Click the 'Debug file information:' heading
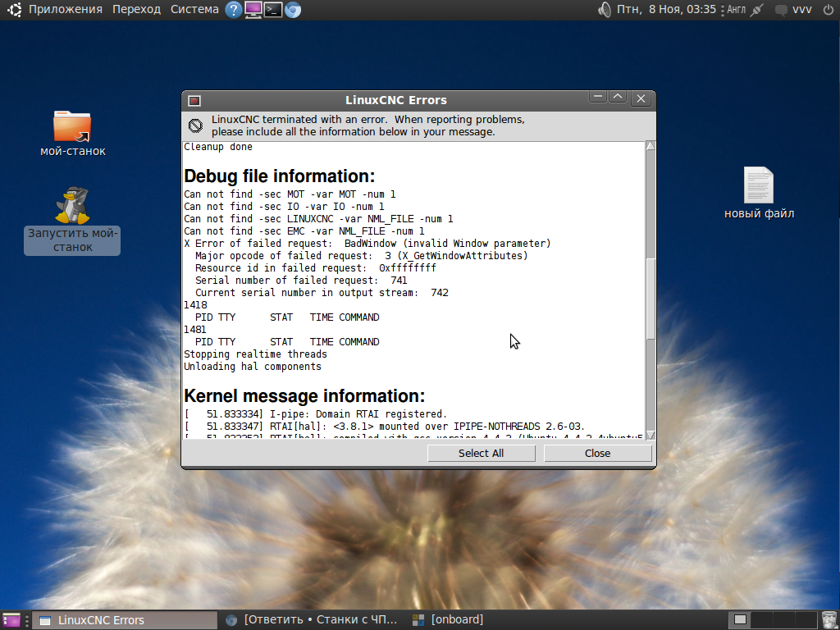 tap(279, 176)
